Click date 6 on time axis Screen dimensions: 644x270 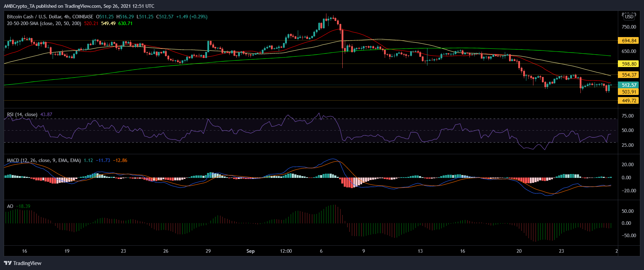click(x=321, y=251)
